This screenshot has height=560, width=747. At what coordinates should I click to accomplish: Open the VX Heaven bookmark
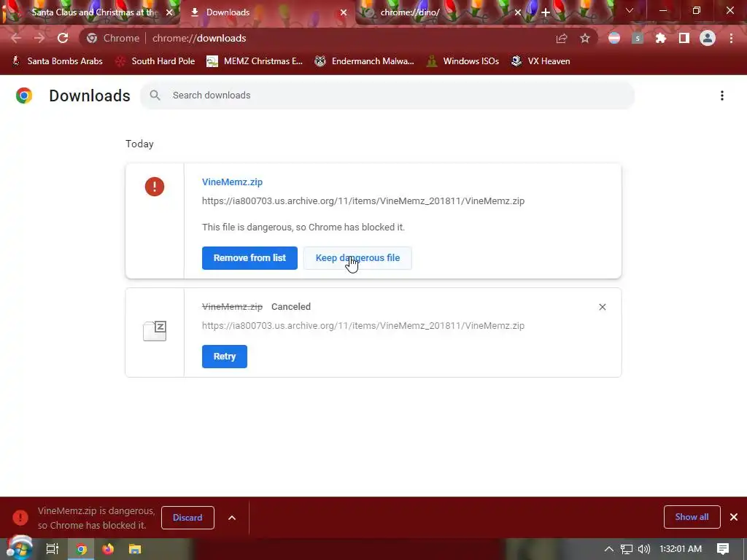pos(541,61)
